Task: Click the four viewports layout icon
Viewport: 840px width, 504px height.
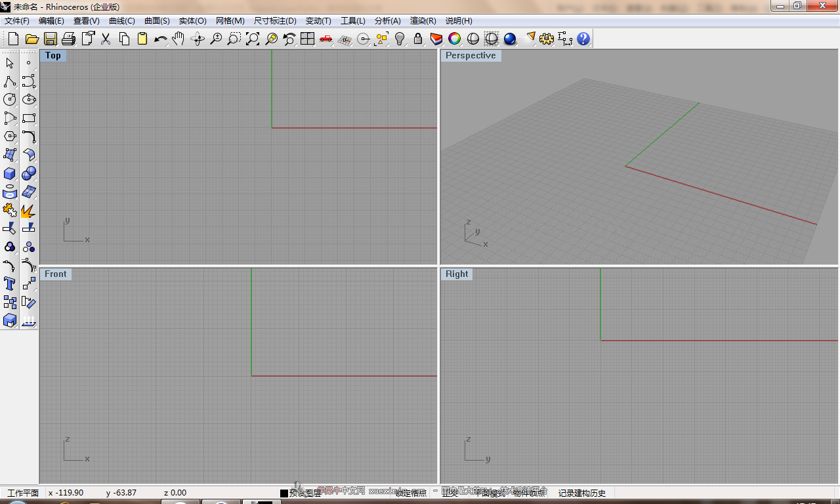Action: (x=308, y=39)
